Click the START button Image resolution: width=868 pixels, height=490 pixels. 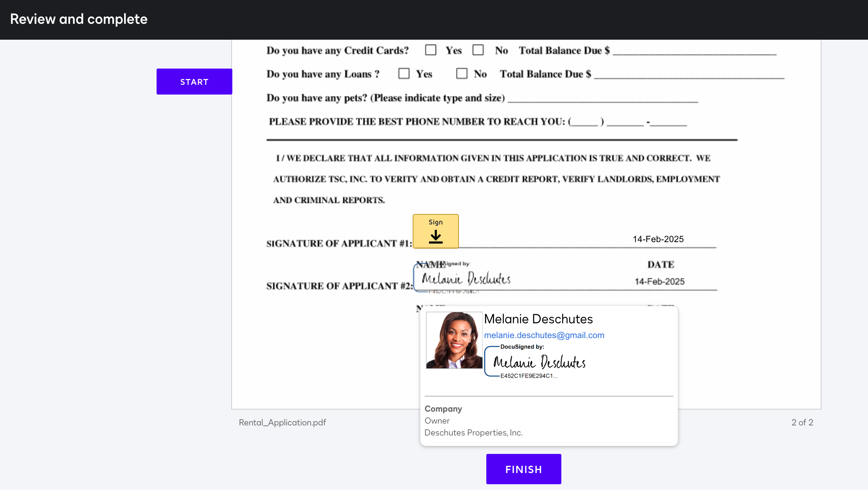[x=194, y=82]
